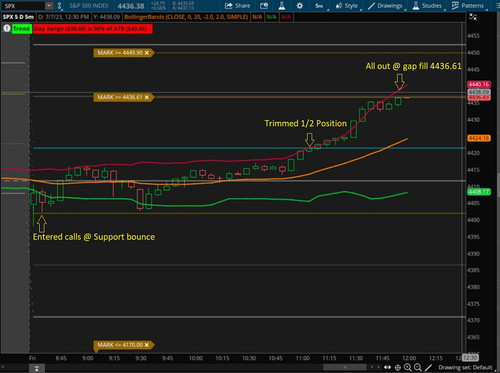500x373 pixels.
Task: Remove the MARK <= 4170.00 alert
Action: (147, 345)
